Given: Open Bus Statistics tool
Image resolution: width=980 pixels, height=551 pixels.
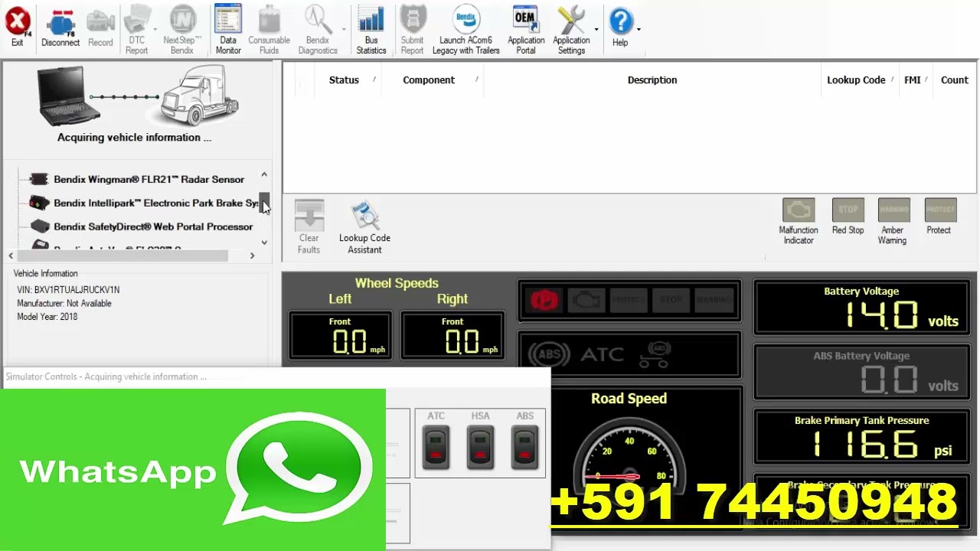Looking at the screenshot, I should point(371,30).
